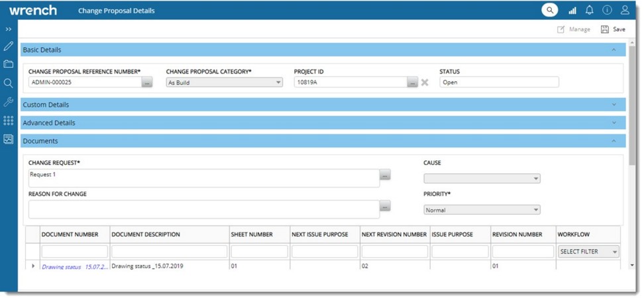Click the Save button
Image resolution: width=644 pixels, height=300 pixels.
click(x=613, y=29)
